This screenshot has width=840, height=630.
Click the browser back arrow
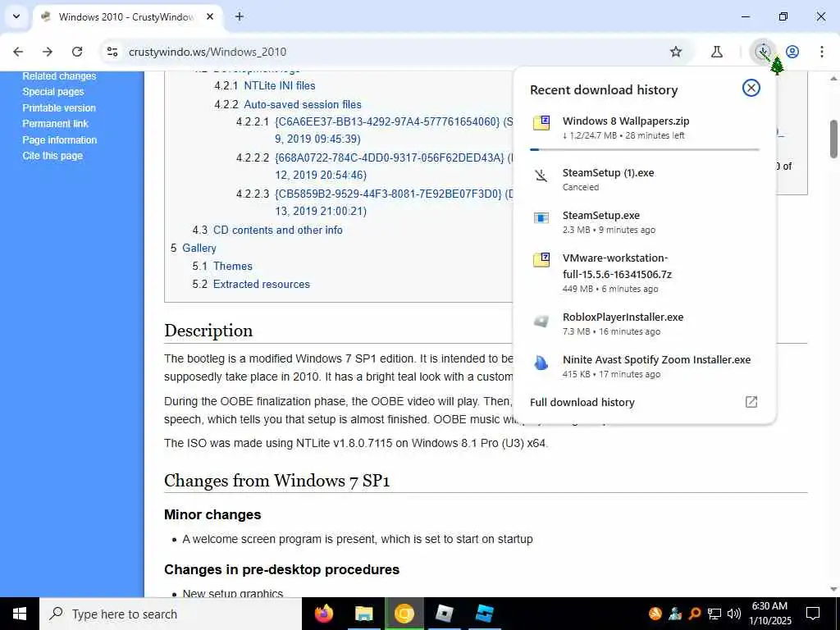18,52
